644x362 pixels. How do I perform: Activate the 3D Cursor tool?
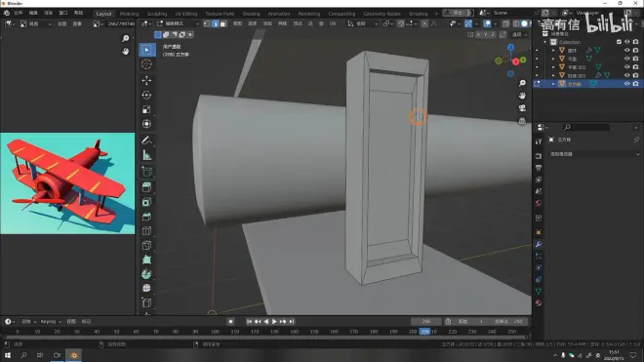[x=146, y=64]
